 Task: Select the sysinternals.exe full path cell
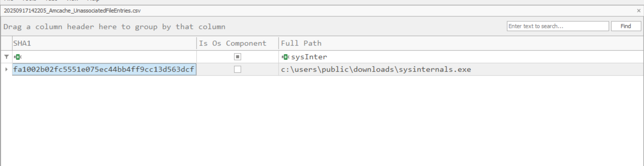(461, 69)
